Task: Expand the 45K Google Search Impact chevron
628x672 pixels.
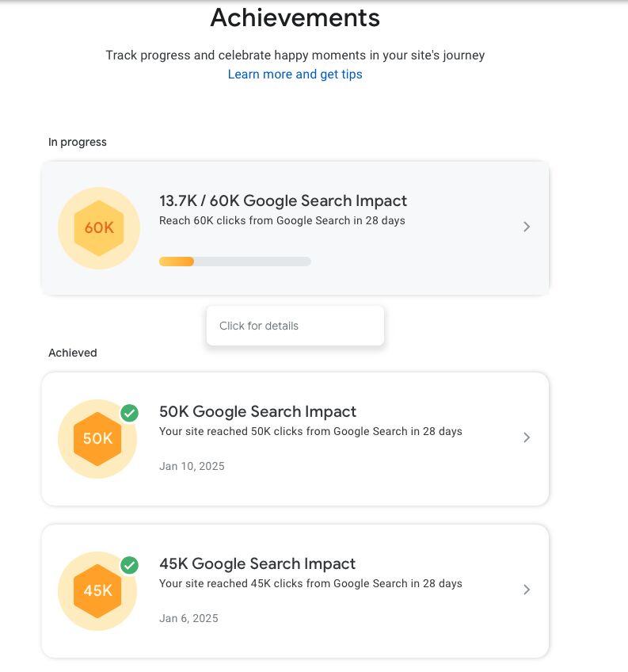Action: [527, 590]
